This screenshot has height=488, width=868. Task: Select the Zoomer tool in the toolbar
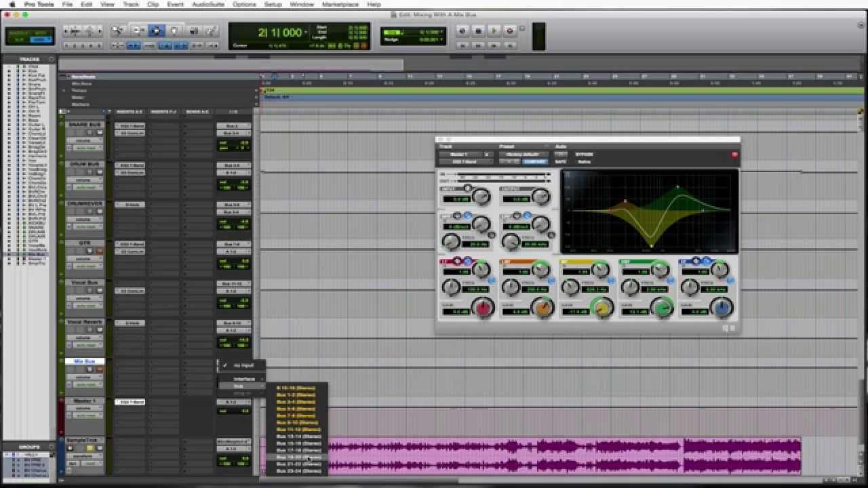(x=119, y=30)
